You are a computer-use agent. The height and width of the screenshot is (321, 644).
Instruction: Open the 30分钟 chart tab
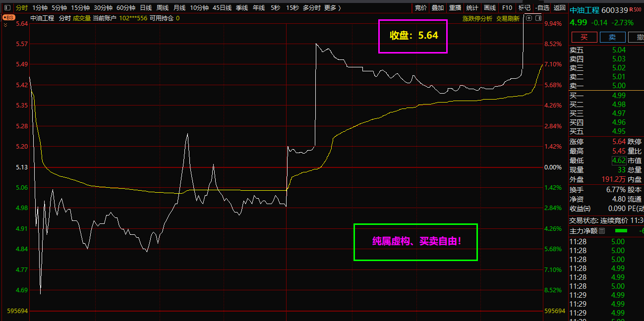(103, 8)
